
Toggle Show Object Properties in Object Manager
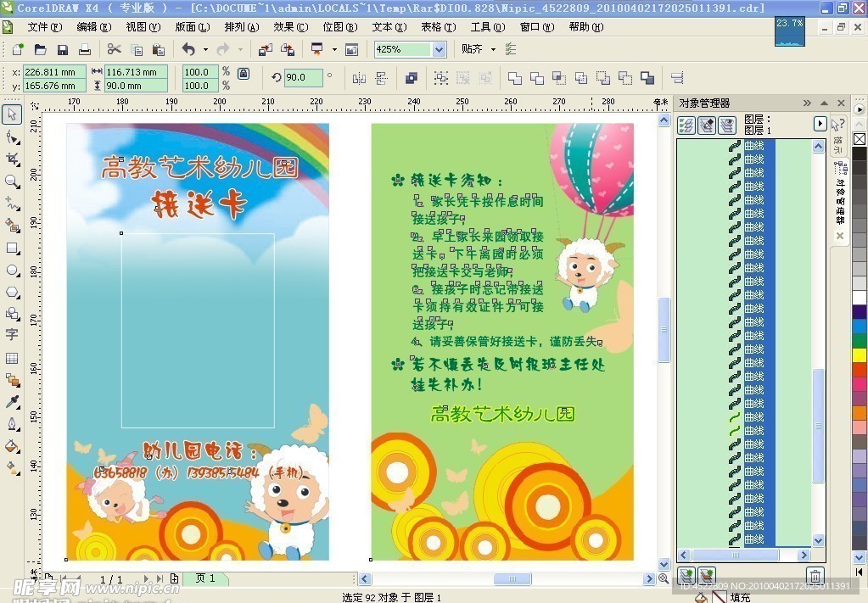click(686, 126)
